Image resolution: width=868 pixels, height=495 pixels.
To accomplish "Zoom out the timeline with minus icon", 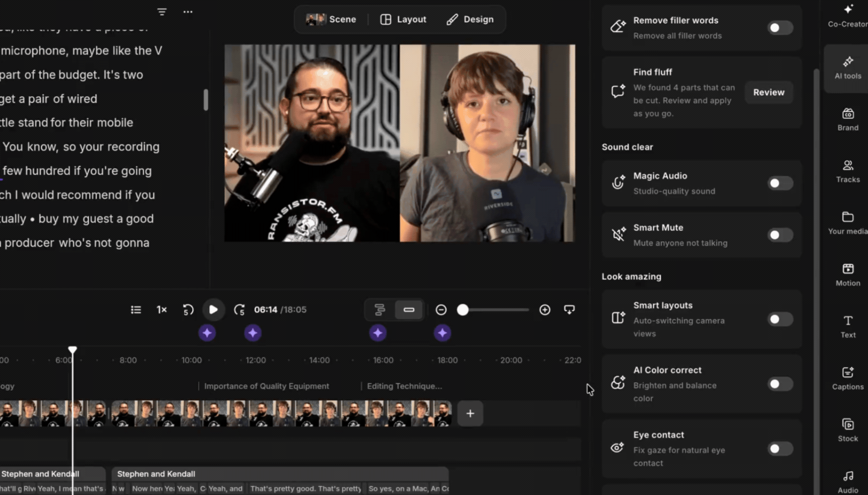I will point(441,310).
